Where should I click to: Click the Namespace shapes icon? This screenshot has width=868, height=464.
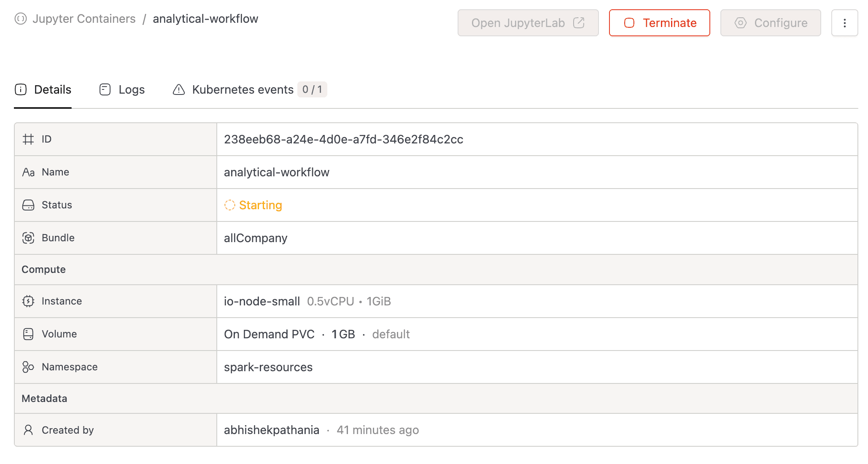click(x=28, y=367)
